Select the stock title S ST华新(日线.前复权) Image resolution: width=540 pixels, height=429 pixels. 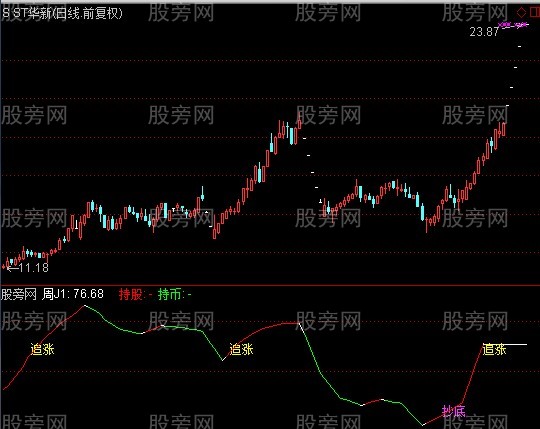click(x=62, y=13)
